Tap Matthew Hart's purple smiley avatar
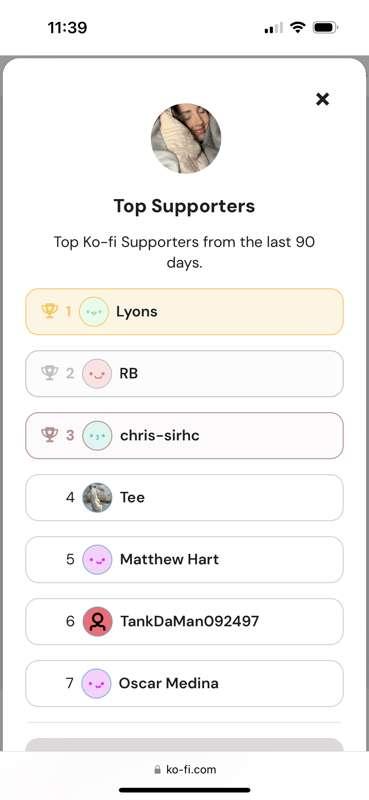Viewport: 369px width, 800px height. [x=97, y=559]
